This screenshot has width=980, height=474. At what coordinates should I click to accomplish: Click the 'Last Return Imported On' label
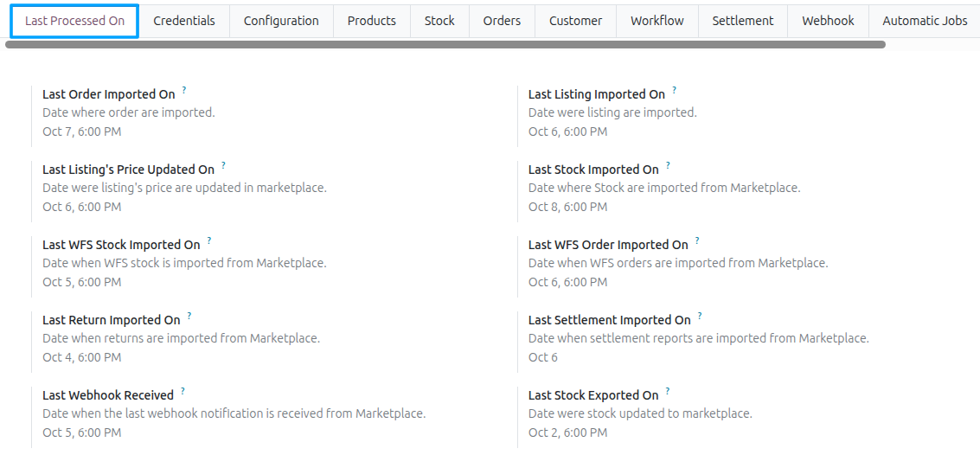[x=112, y=320]
